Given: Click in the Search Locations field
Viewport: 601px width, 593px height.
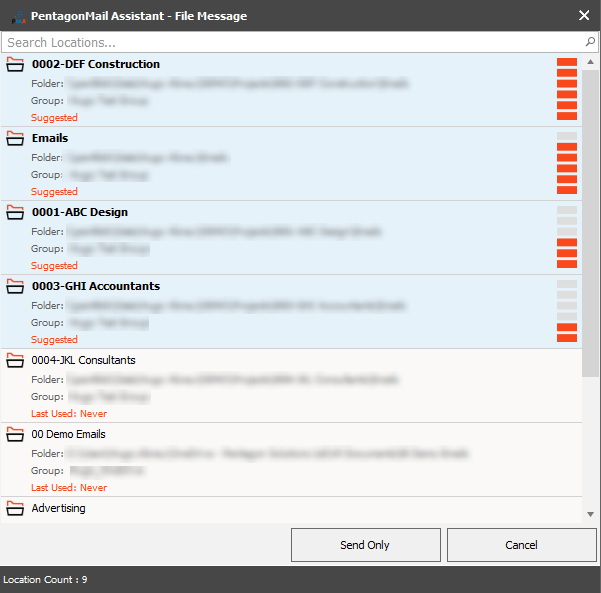Looking at the screenshot, I should pyautogui.click(x=290, y=43).
